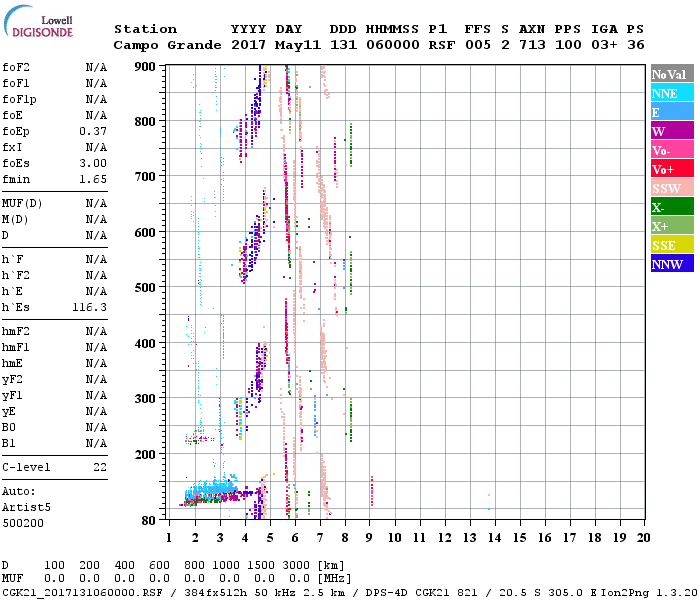This screenshot has height=600, width=700.
Task: Select the X- dark green legend swatch
Action: click(672, 207)
